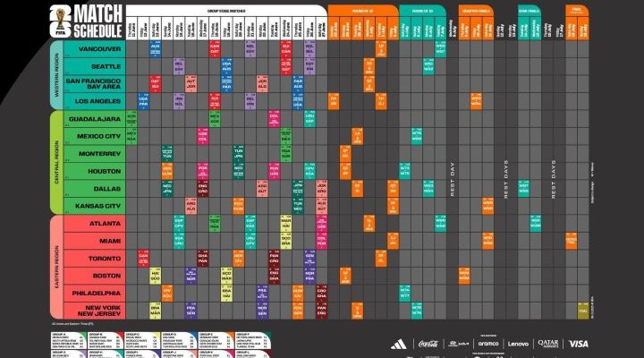Click the TUN vs JPN match in Monterrey
Image resolution: width=644 pixels, height=358 pixels.
[x=239, y=154]
